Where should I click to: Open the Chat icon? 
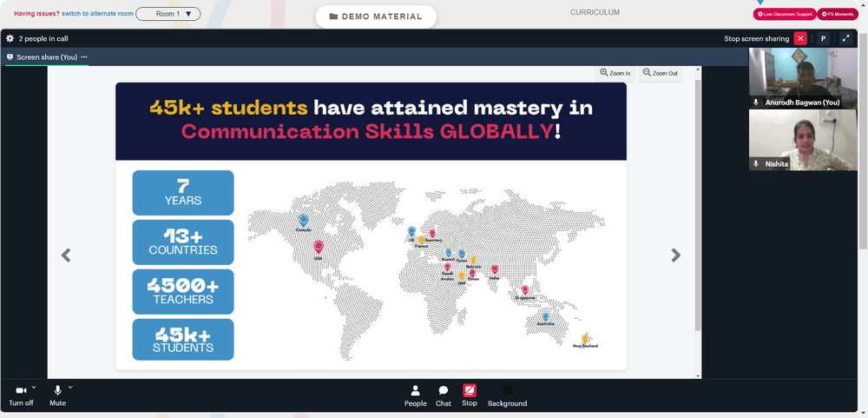[x=444, y=391]
